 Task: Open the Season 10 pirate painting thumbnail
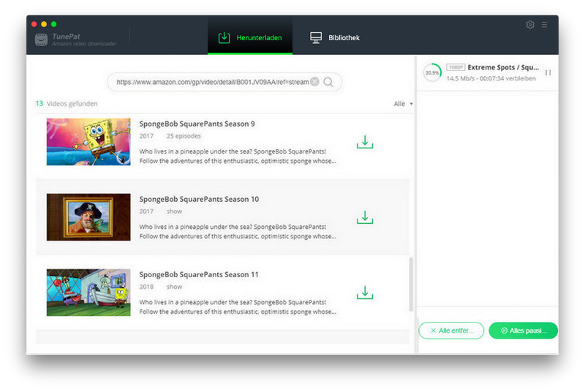88,217
